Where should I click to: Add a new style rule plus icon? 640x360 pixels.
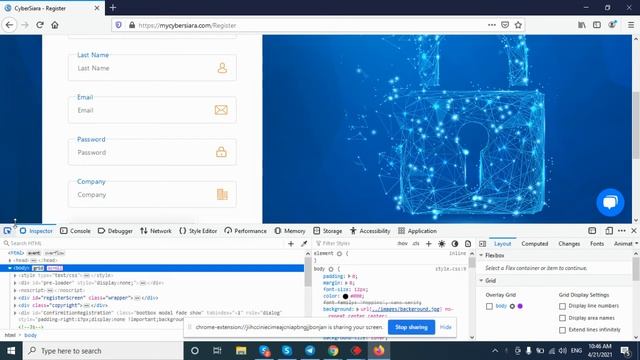click(x=429, y=244)
